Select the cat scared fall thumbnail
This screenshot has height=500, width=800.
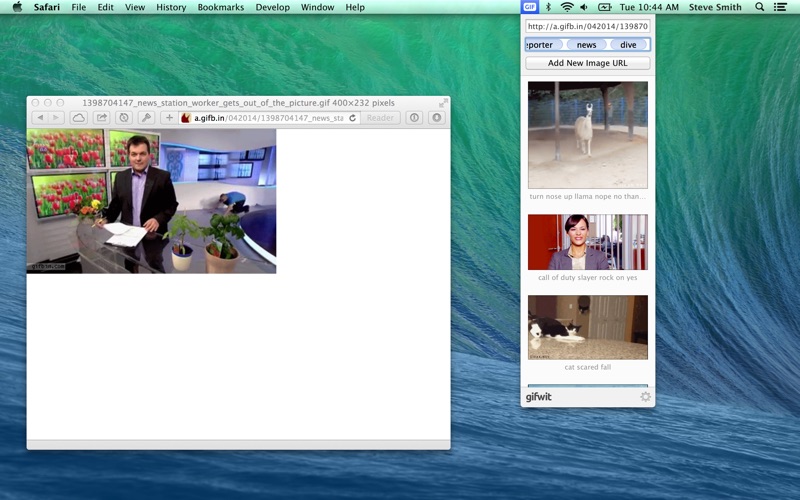(588, 327)
